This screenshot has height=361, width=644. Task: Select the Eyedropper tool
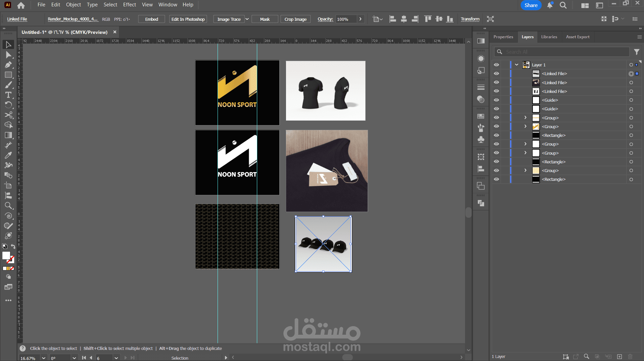coord(8,155)
